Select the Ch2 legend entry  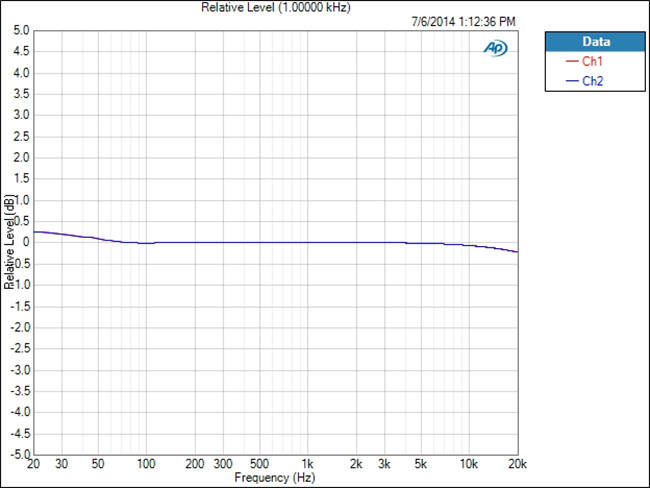(x=593, y=80)
